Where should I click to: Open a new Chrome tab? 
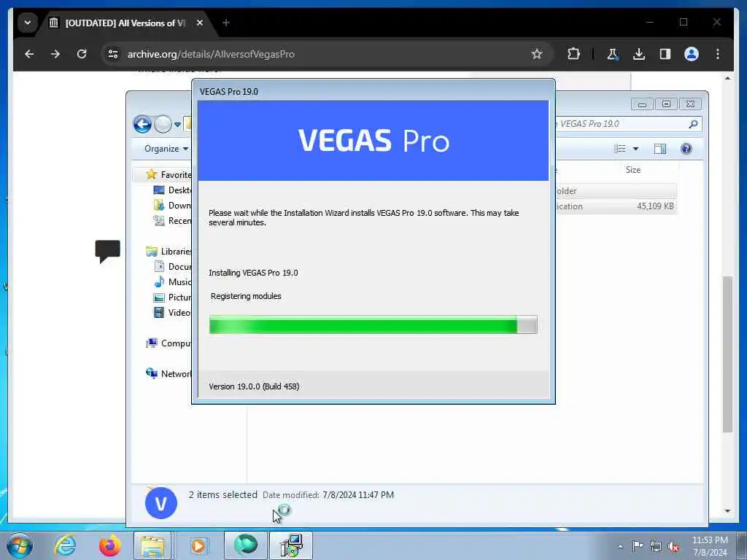(x=226, y=23)
